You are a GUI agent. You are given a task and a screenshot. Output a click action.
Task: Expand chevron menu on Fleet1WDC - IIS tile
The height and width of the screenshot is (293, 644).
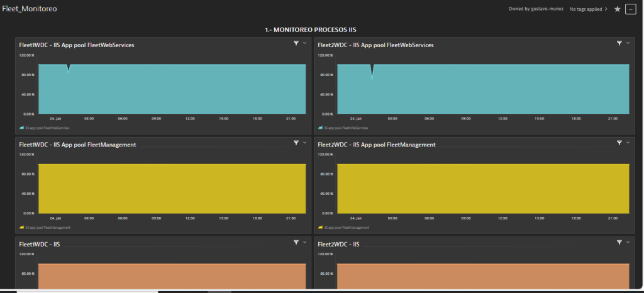point(305,243)
